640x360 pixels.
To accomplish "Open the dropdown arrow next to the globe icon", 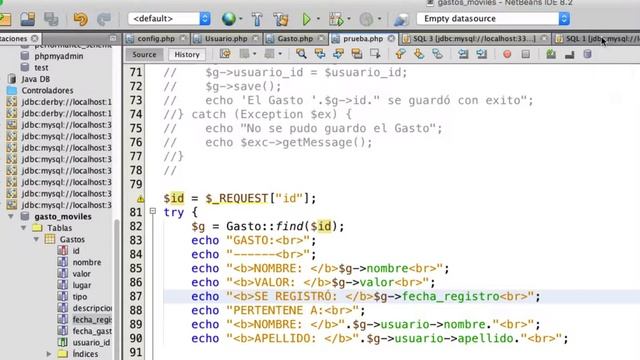I will click(240, 19).
